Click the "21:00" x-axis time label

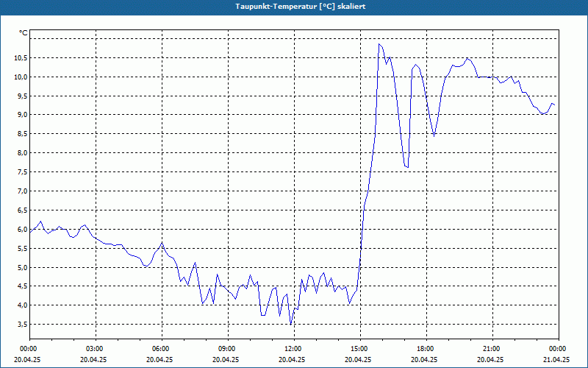tap(490, 349)
